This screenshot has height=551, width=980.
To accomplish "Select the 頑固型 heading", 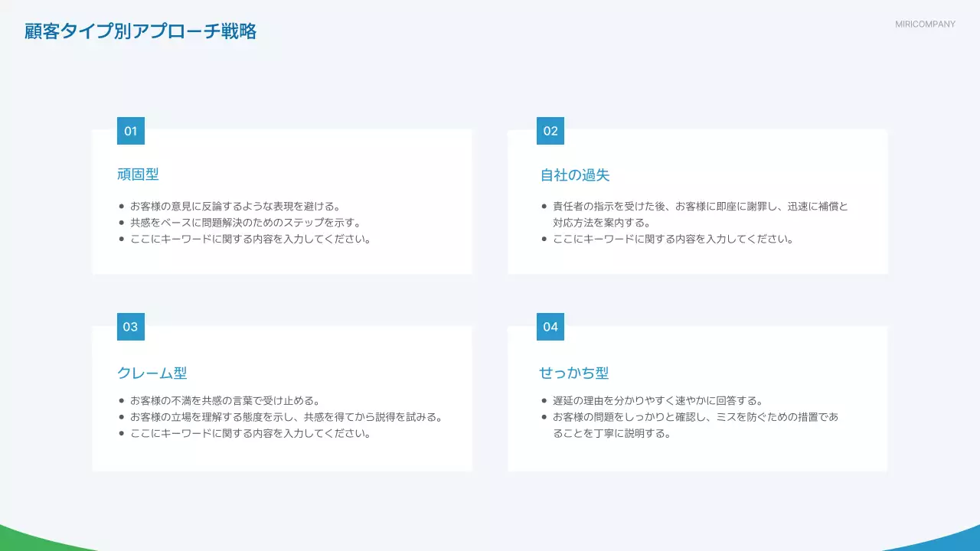I will pyautogui.click(x=138, y=174).
